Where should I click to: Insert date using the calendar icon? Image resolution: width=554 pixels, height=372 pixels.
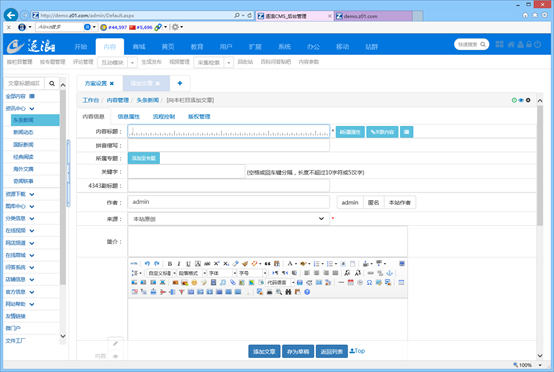(350, 283)
